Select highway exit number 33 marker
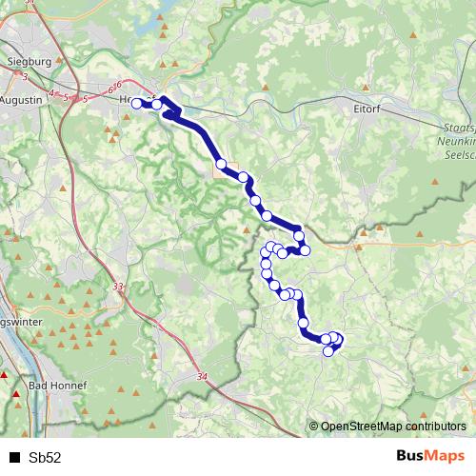Screen dimensions: 476x476 point(118,287)
